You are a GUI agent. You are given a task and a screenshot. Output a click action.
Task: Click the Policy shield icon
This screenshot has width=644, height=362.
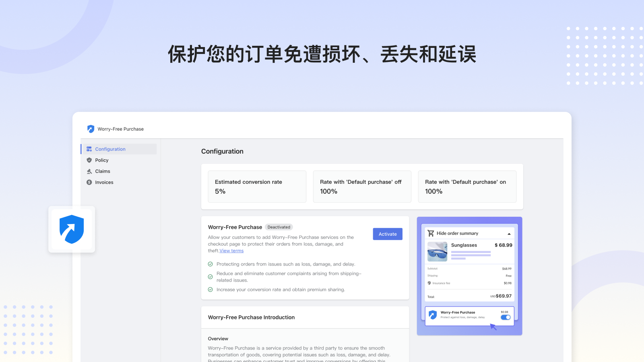coord(89,160)
